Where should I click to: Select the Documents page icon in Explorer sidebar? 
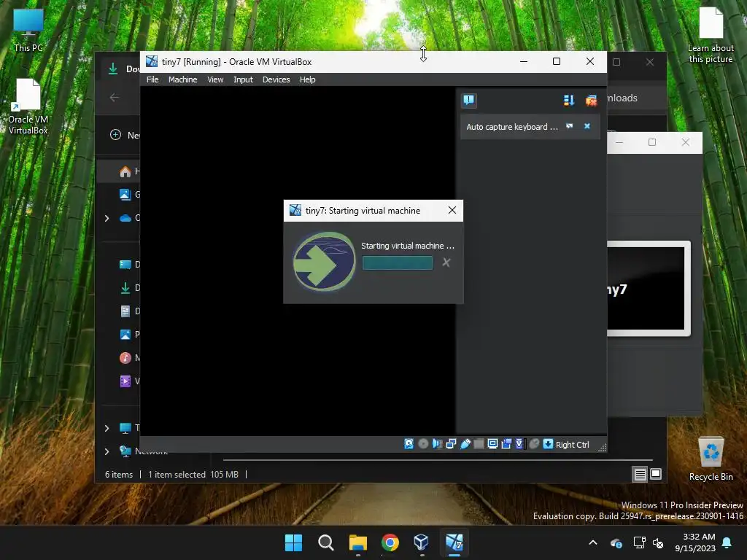[x=125, y=311]
